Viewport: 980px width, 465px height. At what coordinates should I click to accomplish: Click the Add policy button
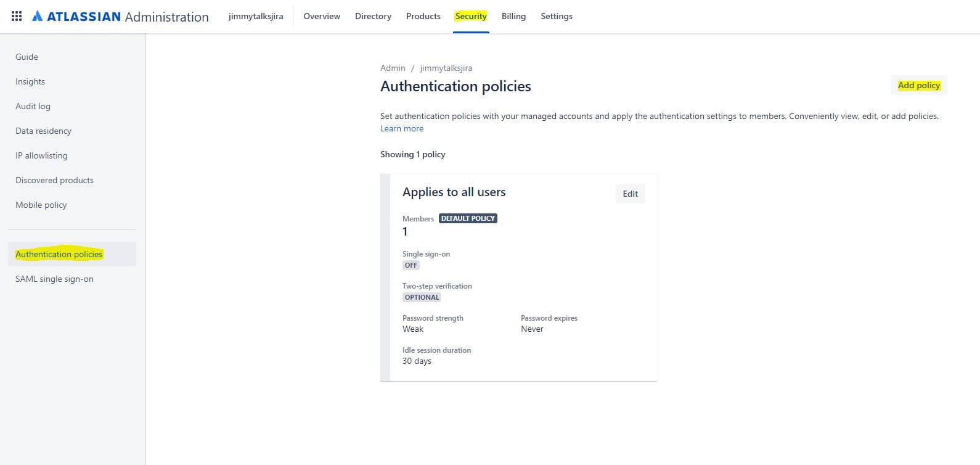[918, 85]
